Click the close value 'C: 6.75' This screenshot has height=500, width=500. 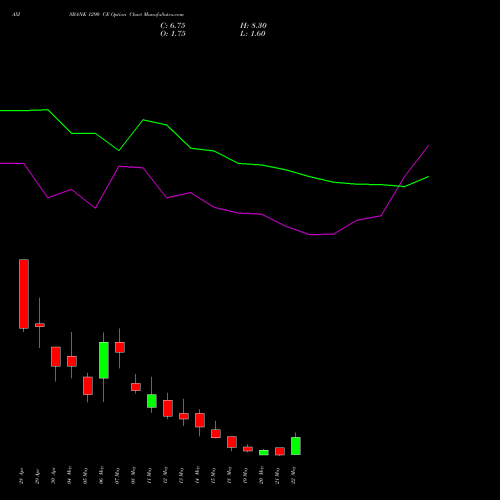tap(173, 26)
